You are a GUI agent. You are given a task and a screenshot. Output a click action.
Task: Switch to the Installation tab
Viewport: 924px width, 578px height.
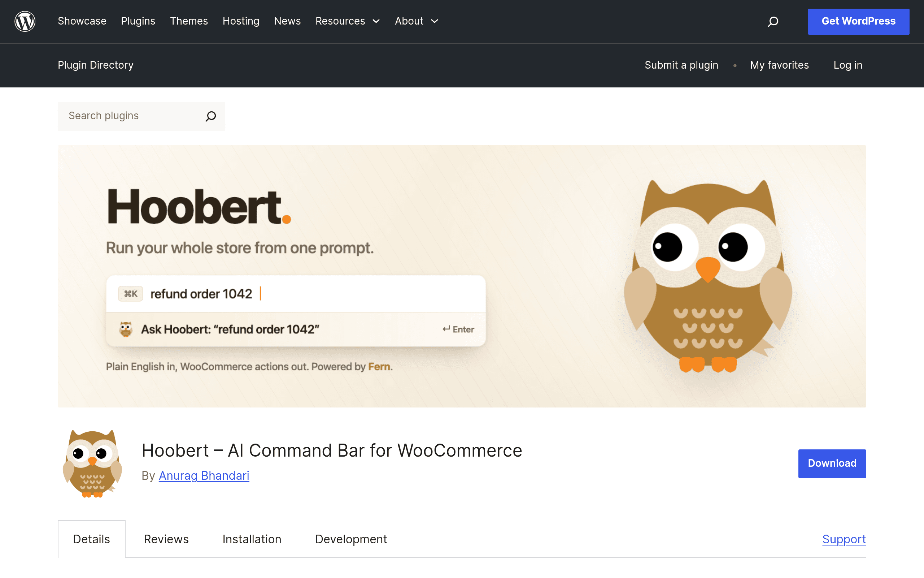(252, 539)
